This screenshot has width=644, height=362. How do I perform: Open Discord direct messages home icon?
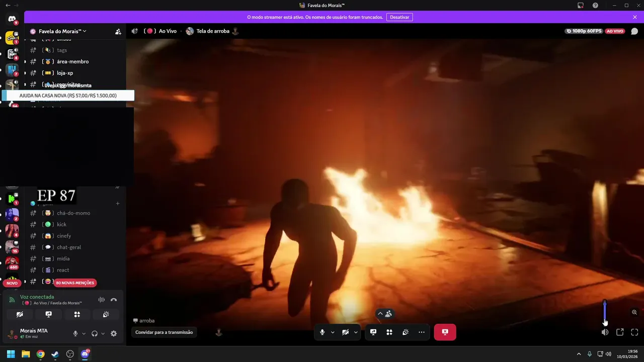[12, 19]
